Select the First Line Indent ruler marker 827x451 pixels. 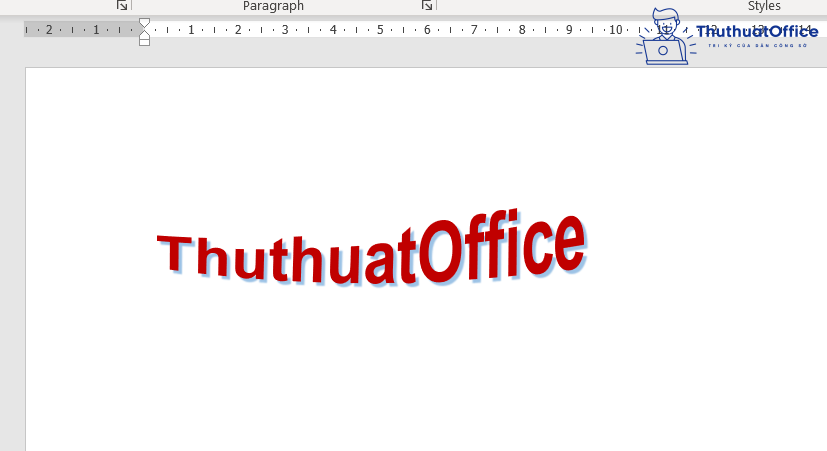pos(144,23)
